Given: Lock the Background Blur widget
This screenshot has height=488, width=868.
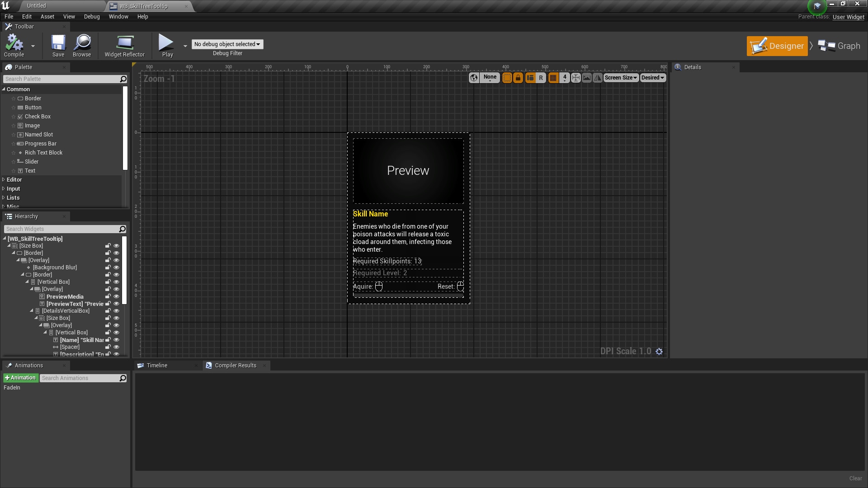Looking at the screenshot, I should [108, 267].
